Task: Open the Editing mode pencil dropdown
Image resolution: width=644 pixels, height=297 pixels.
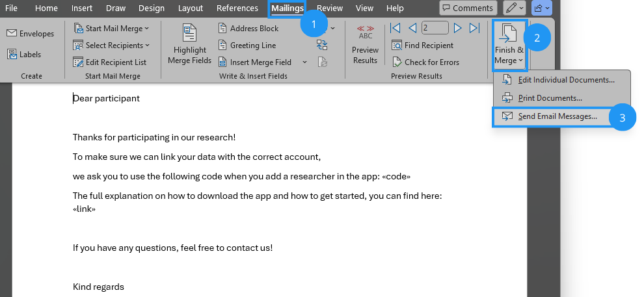Action: [515, 8]
